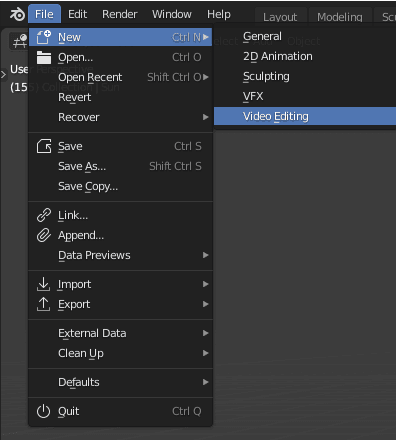The image size is (396, 440).
Task: Click the Blender logo icon
Action: [x=17, y=14]
